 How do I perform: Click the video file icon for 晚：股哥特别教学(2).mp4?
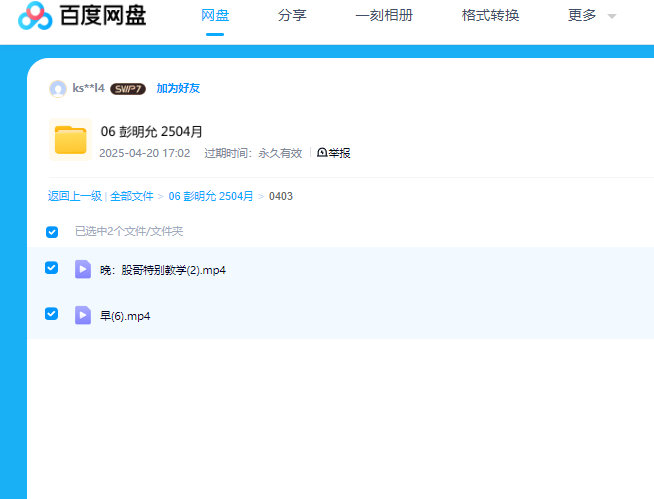pyautogui.click(x=83, y=269)
